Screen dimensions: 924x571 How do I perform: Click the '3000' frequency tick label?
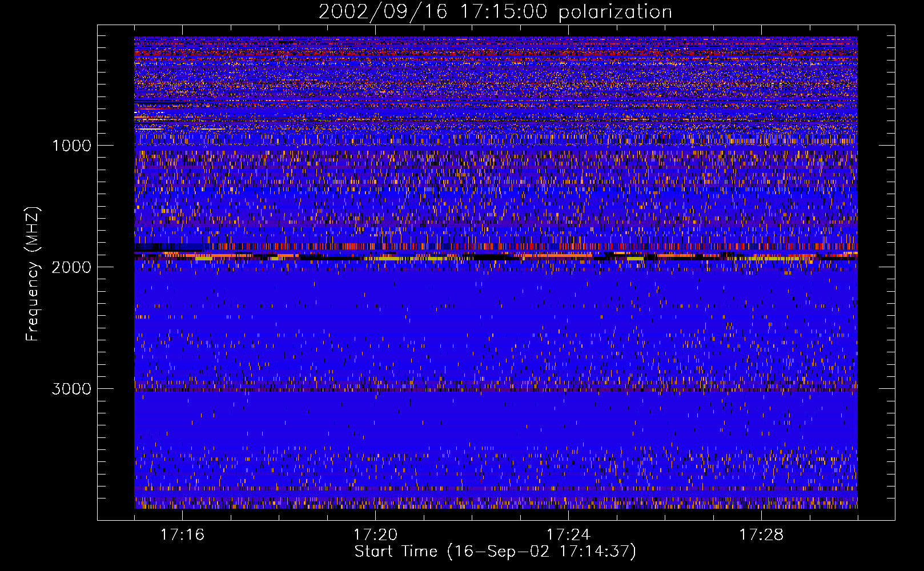click(71, 389)
